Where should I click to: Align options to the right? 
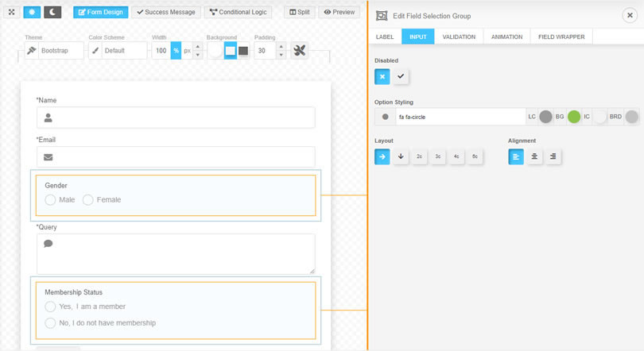(553, 156)
